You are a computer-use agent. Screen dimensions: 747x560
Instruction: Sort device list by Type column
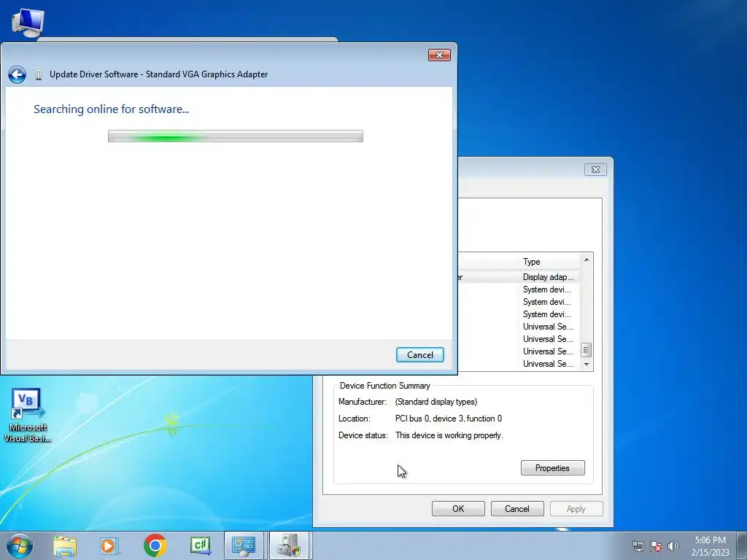coord(549,262)
